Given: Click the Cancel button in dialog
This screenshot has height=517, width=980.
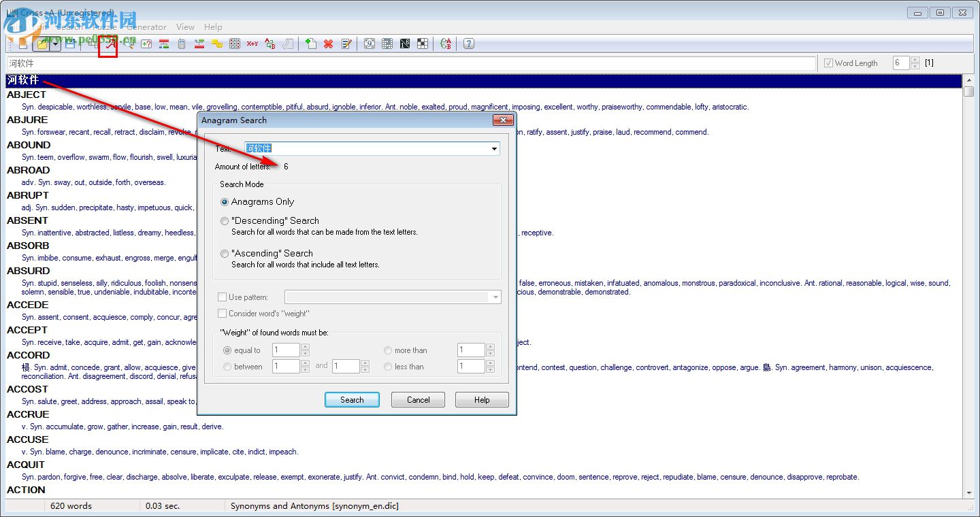Looking at the screenshot, I should [x=418, y=400].
